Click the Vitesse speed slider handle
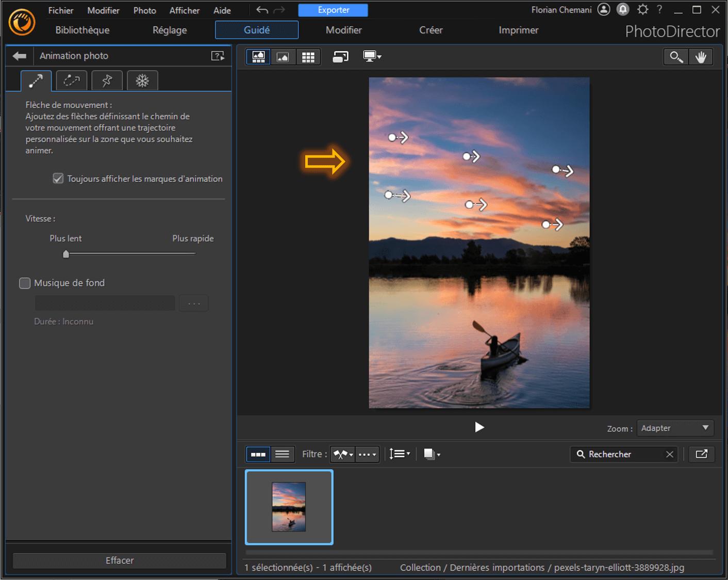This screenshot has height=580, width=728. 66,254
